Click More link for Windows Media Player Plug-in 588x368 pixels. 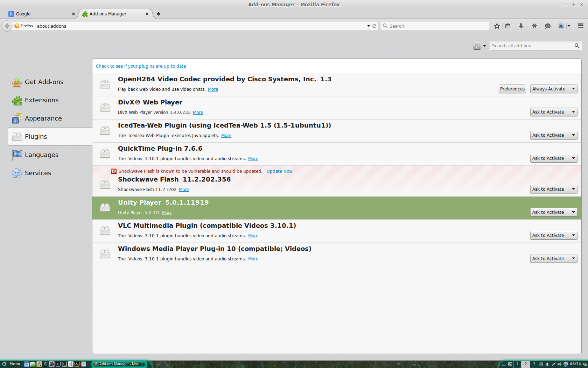(x=253, y=259)
